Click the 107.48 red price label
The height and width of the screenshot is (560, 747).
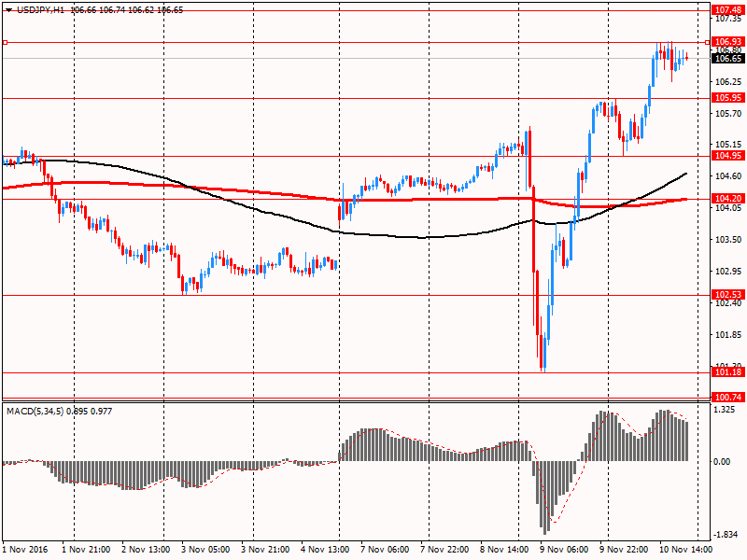pyautogui.click(x=727, y=10)
